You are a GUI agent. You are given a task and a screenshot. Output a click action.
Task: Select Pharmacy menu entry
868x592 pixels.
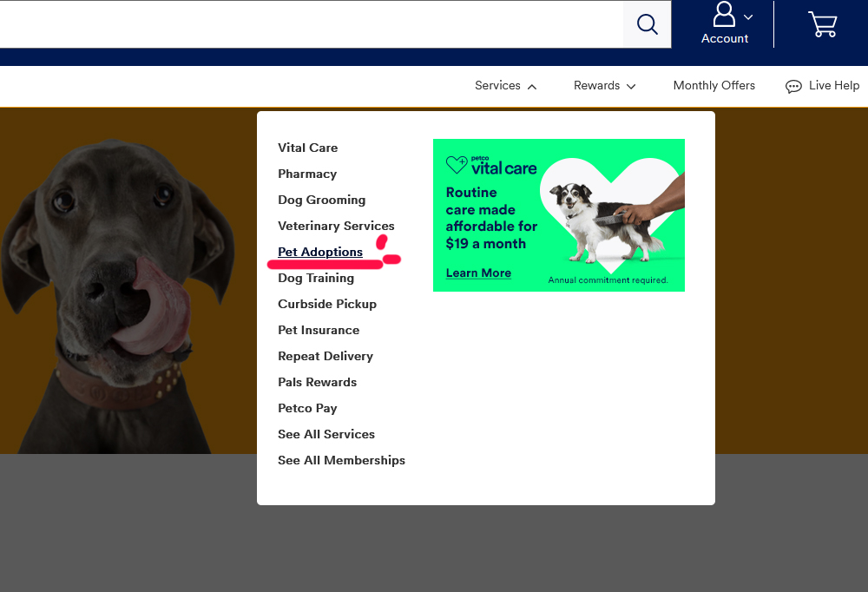307,174
